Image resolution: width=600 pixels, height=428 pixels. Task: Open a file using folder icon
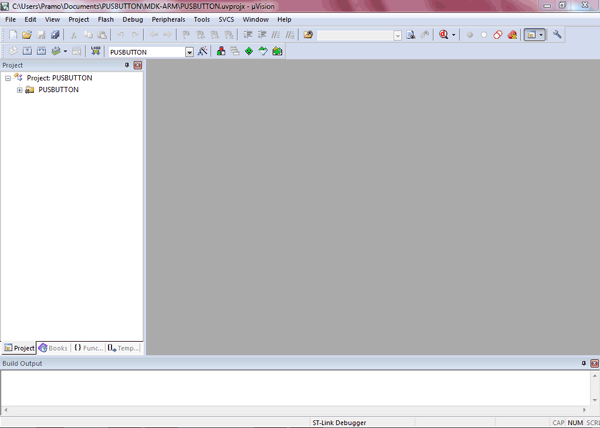click(x=26, y=35)
